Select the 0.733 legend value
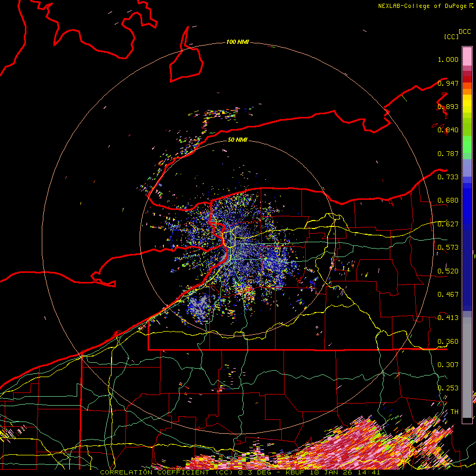 pyautogui.click(x=448, y=177)
